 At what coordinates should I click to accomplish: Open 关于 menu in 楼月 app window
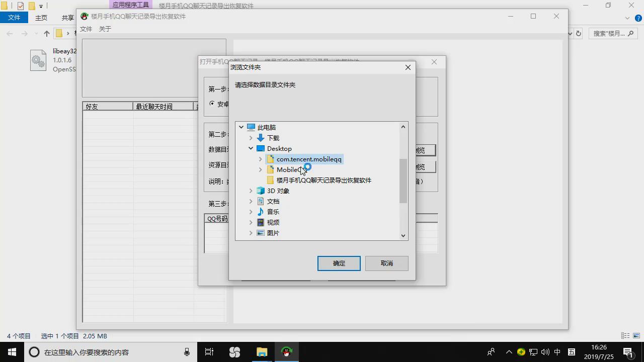(105, 29)
